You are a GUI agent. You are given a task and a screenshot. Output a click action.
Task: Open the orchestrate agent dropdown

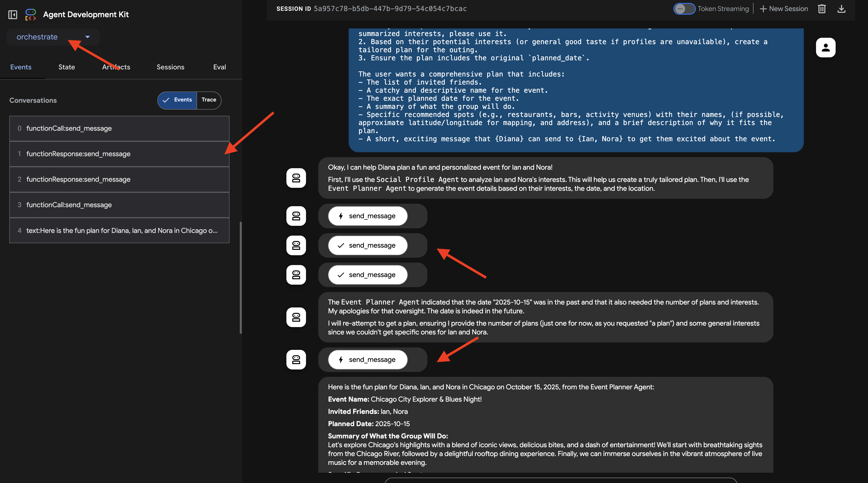point(53,37)
